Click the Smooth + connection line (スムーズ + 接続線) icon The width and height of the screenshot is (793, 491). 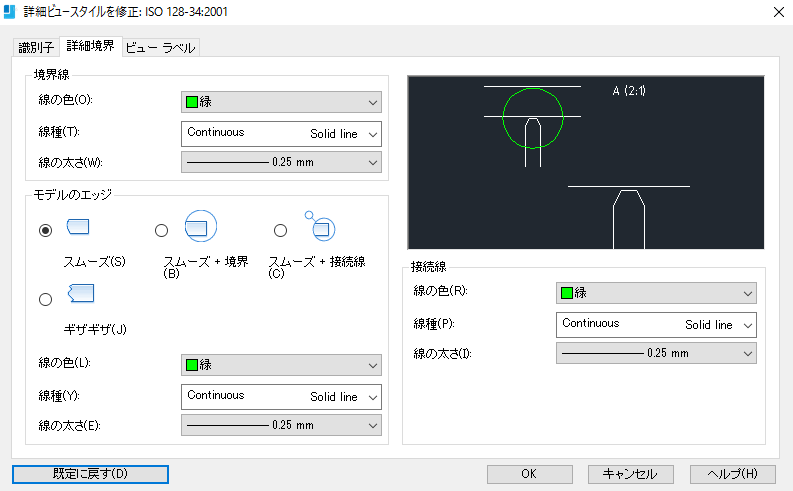tap(321, 227)
